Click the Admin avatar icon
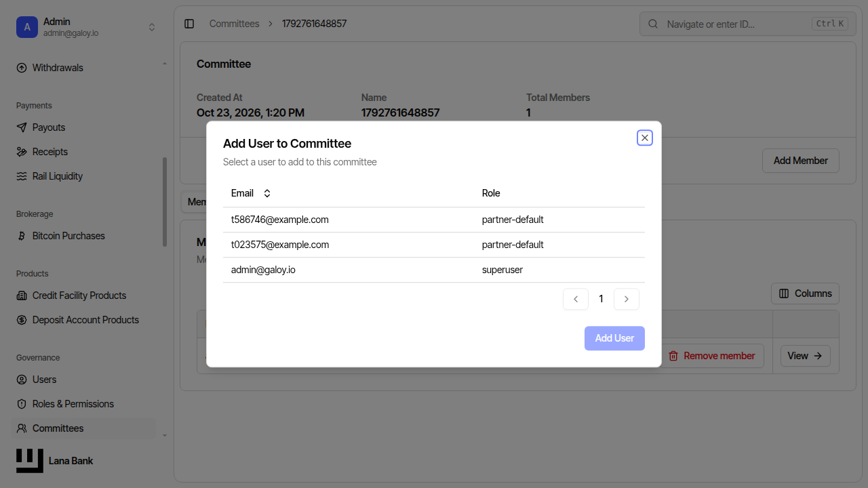868x488 pixels. click(27, 27)
